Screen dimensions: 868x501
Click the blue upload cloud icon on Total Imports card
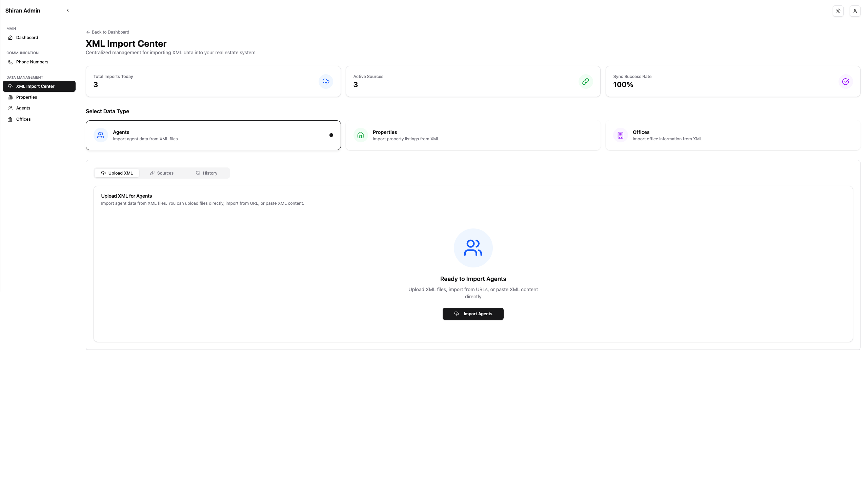coord(325,82)
